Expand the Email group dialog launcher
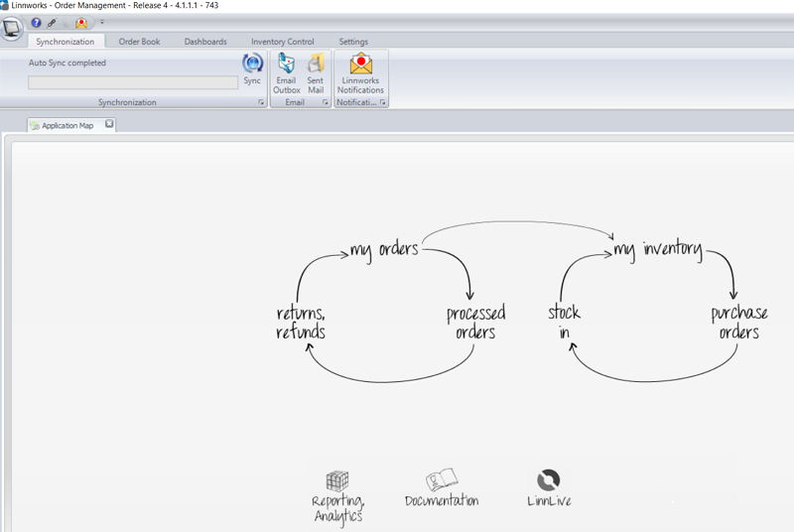 (x=326, y=102)
